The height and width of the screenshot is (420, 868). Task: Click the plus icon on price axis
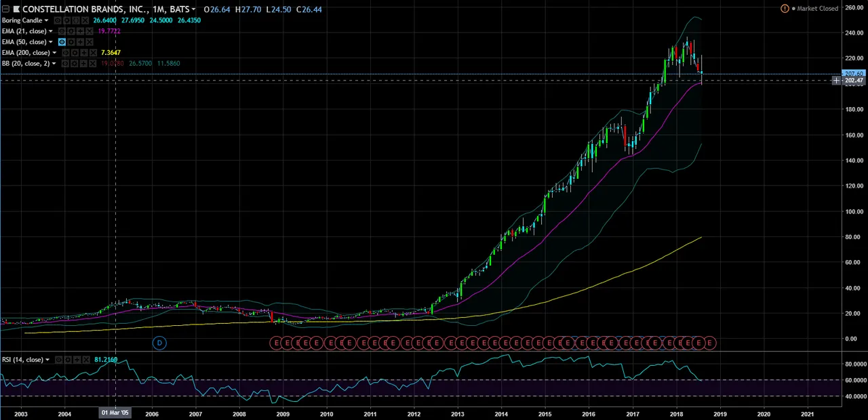[836, 81]
